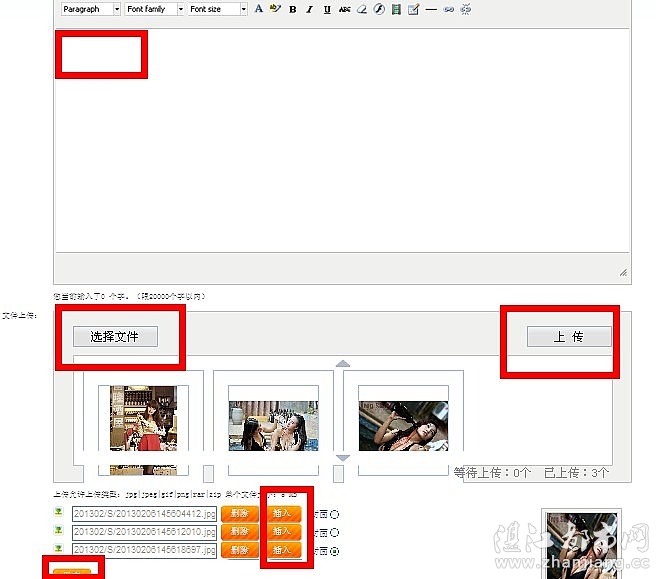Expand the Font family dropdown
This screenshot has width=656, height=579.
pyautogui.click(x=154, y=9)
